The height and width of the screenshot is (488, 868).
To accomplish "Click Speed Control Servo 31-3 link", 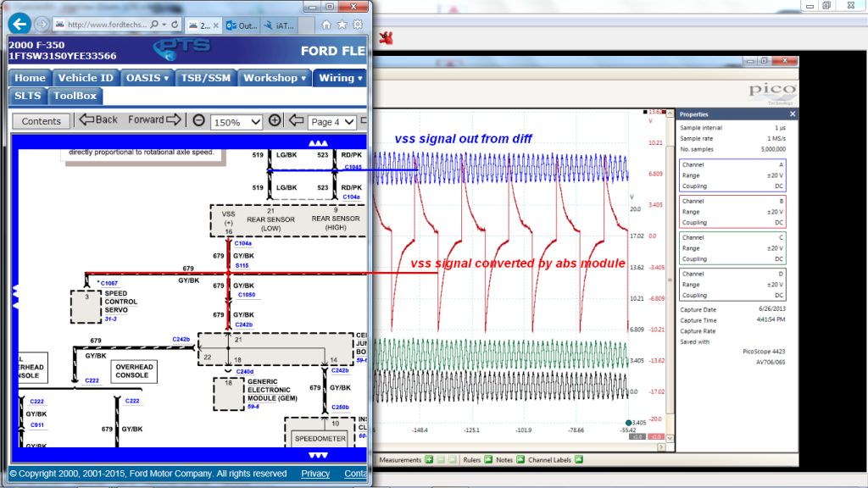I will pyautogui.click(x=110, y=319).
